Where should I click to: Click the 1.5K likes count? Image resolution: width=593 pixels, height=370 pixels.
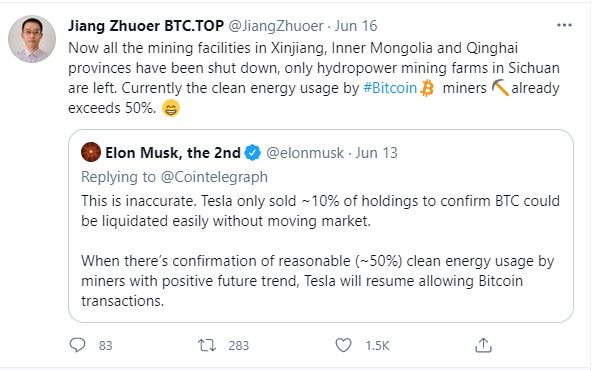[x=377, y=345]
